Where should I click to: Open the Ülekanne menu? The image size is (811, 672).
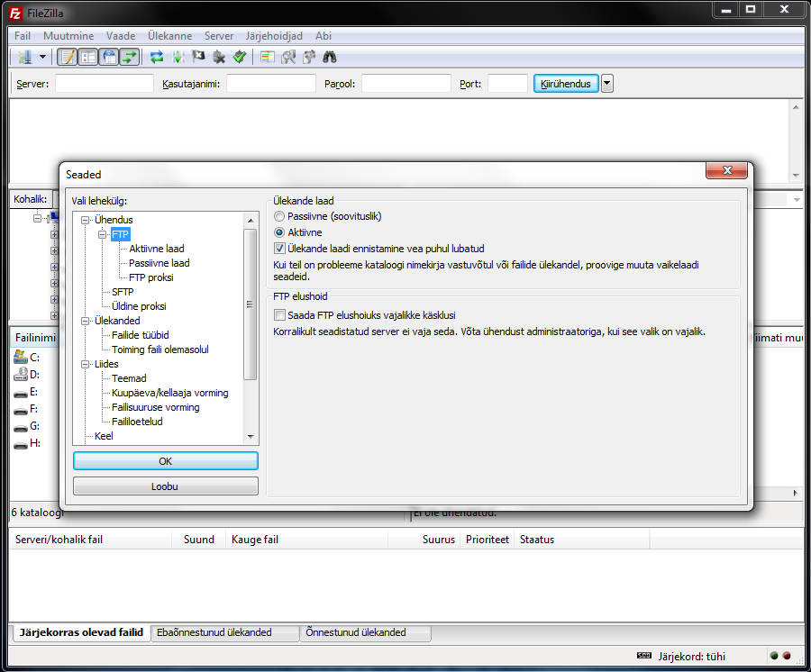(x=169, y=36)
